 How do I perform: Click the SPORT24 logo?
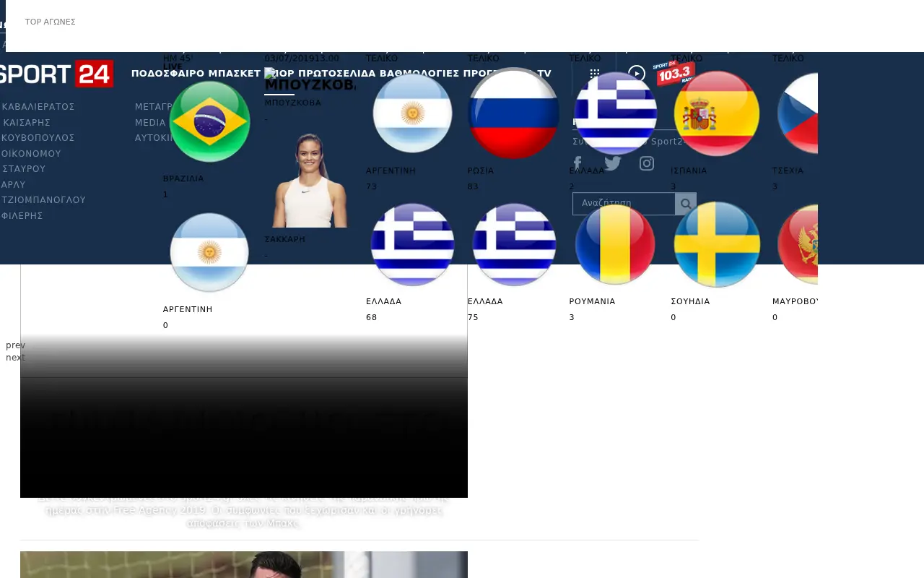coord(56,74)
